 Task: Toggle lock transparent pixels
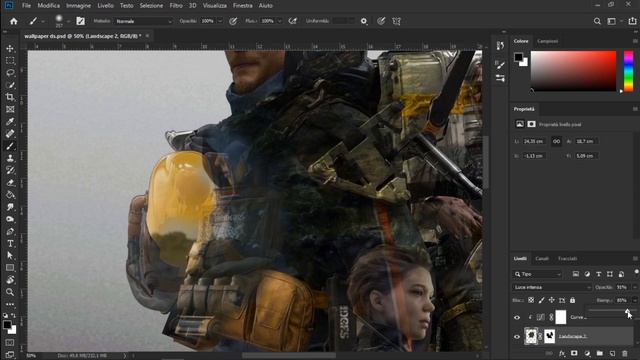531,300
